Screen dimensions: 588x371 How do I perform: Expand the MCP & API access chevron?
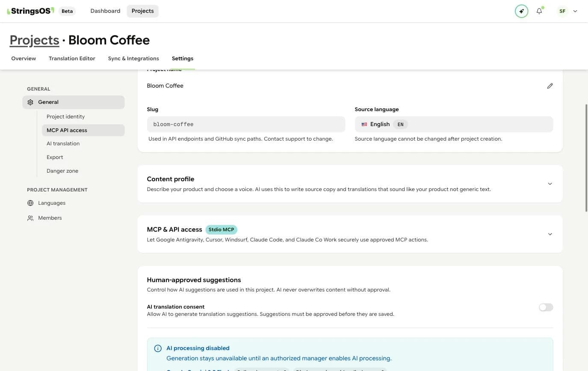coord(550,234)
